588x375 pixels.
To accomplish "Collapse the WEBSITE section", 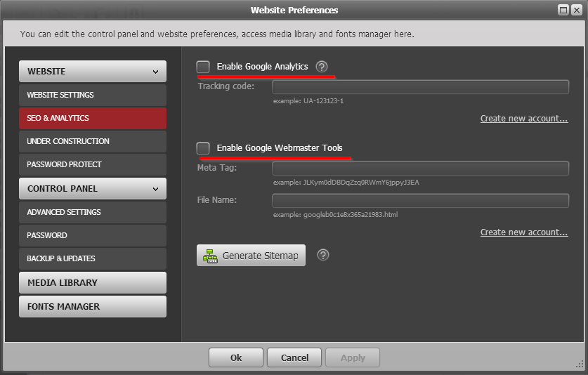I will click(x=93, y=71).
